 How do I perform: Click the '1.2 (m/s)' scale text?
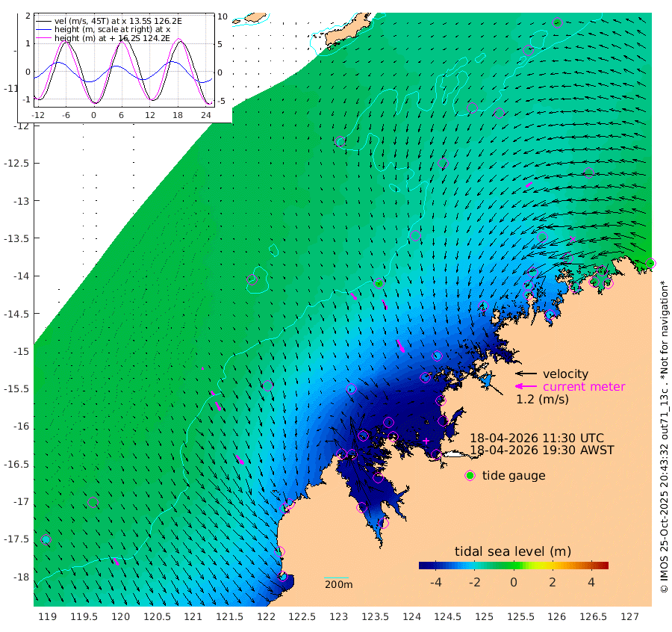click(x=542, y=400)
